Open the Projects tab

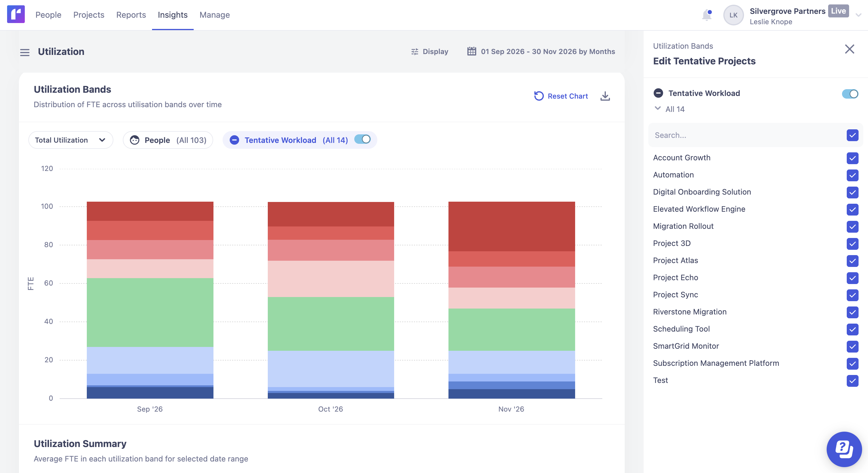(x=89, y=15)
